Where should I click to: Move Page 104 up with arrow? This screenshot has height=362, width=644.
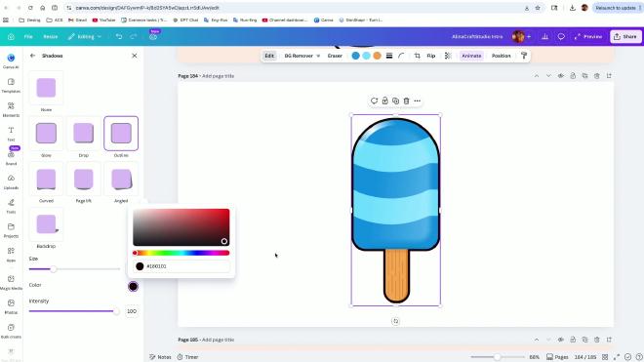(537, 76)
